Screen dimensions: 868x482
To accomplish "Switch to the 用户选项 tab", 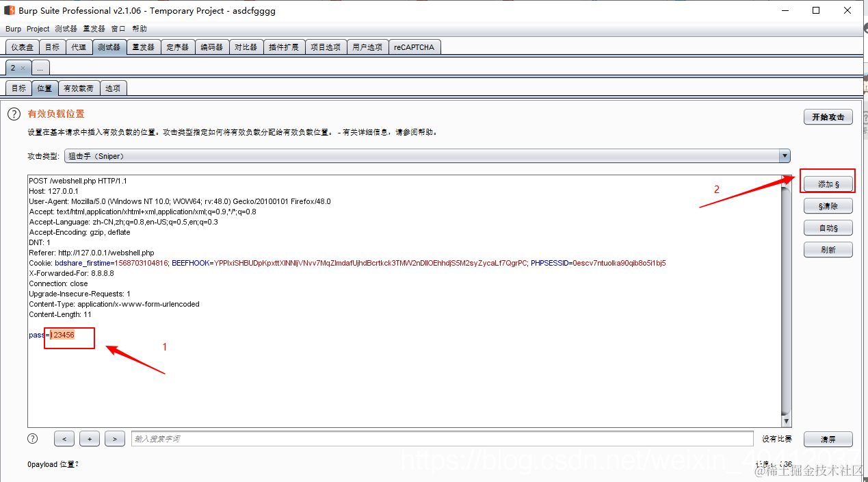I will 368,47.
